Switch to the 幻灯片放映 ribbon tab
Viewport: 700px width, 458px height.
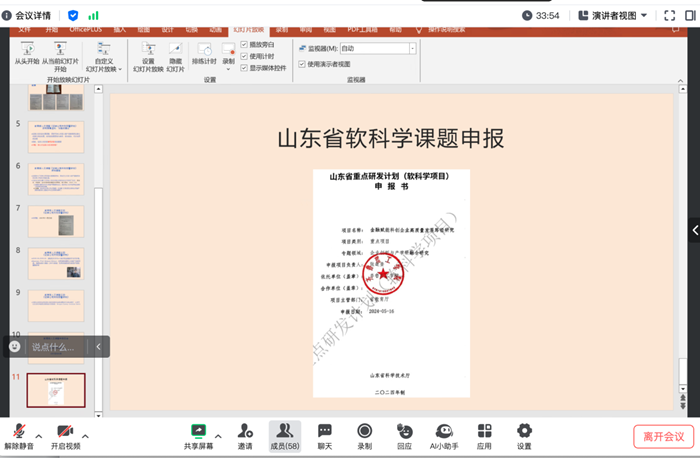point(248,30)
